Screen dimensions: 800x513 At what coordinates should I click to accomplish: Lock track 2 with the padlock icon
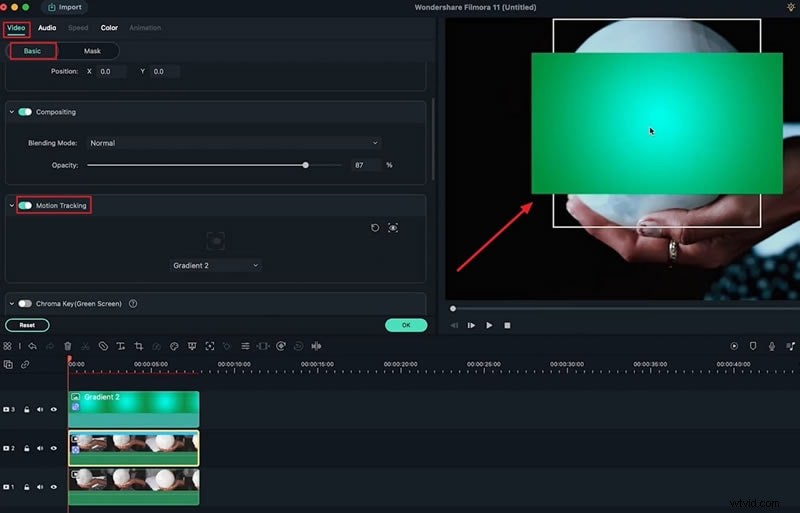(27, 448)
